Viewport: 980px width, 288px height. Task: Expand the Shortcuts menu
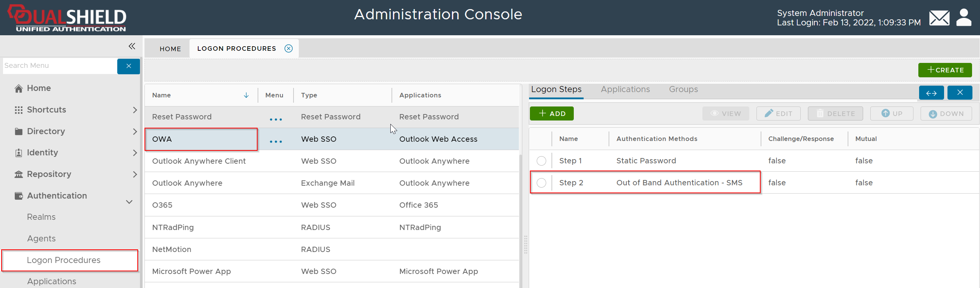[x=134, y=110]
